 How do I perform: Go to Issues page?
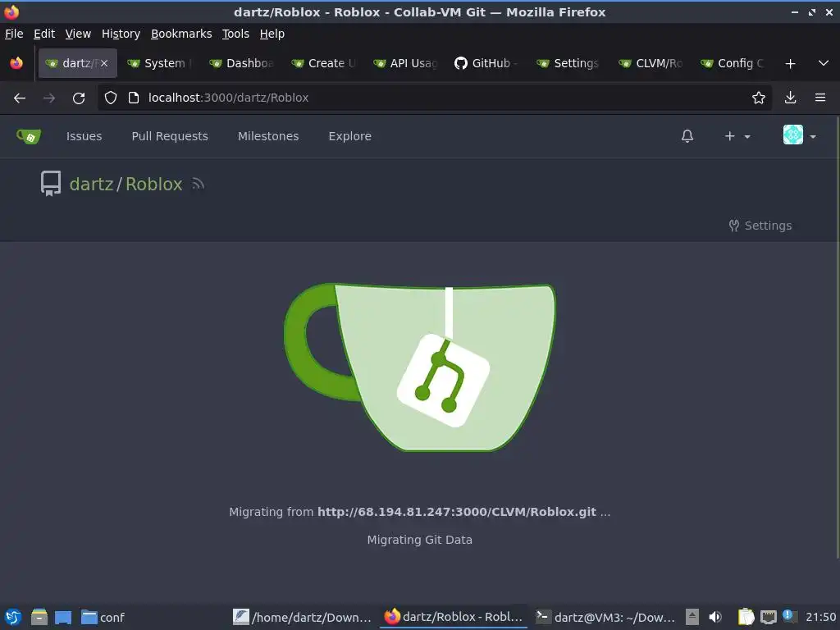point(84,136)
